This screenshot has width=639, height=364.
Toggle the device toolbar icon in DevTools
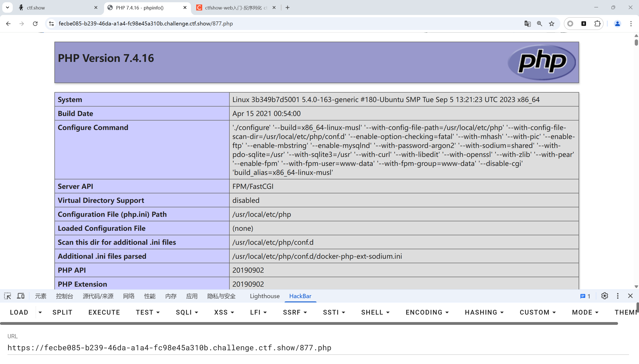click(x=20, y=296)
